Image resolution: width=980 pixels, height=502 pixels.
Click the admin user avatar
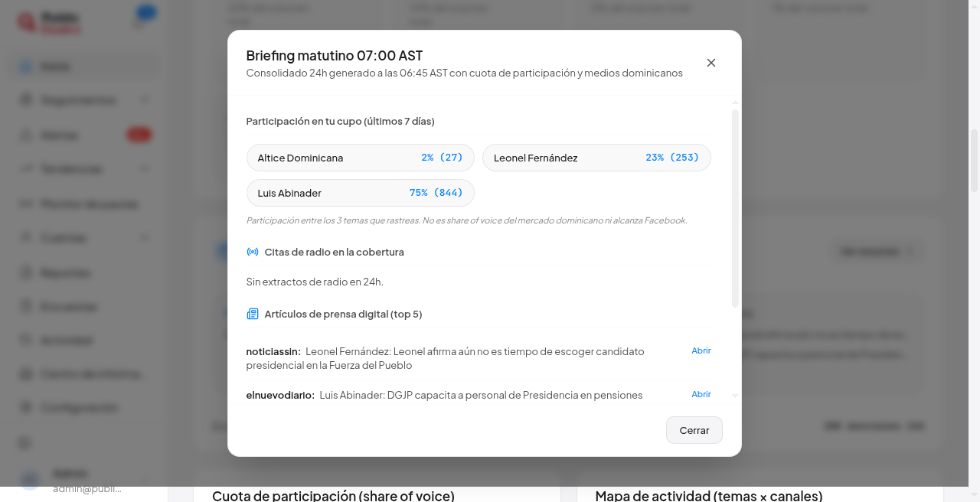tap(30, 480)
